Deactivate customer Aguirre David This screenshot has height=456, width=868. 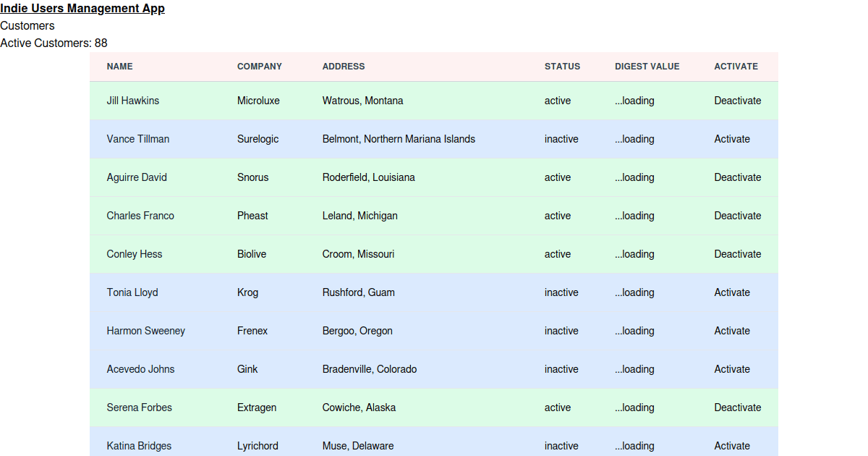coord(737,177)
